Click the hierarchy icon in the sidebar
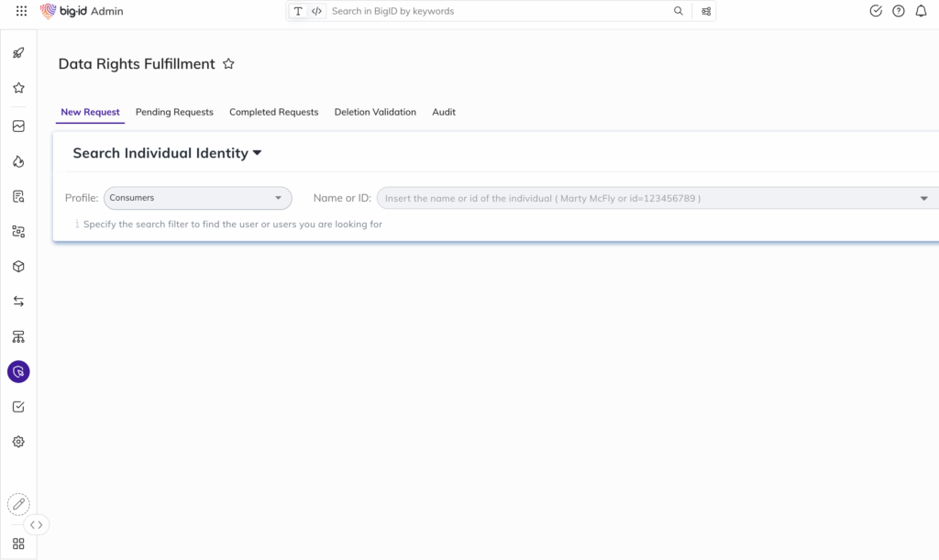The image size is (939, 560). click(x=18, y=336)
